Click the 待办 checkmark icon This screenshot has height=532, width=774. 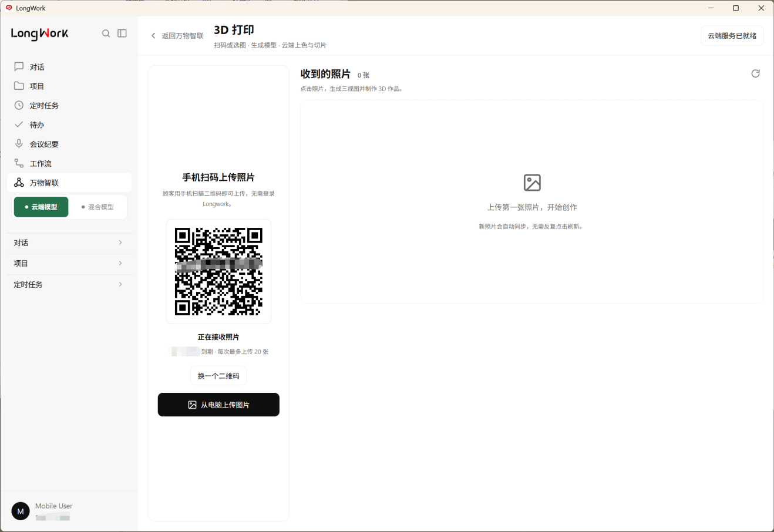pyautogui.click(x=19, y=124)
